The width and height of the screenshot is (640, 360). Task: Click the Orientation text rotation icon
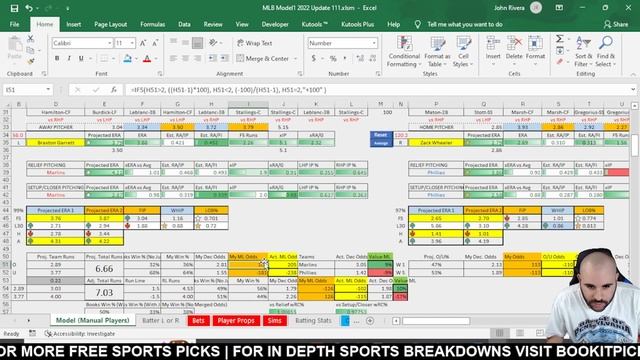coord(213,43)
